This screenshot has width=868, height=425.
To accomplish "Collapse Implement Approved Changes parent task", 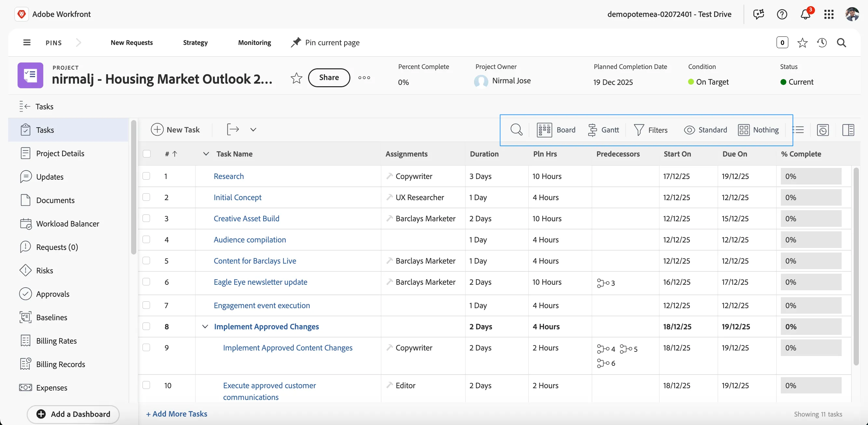I will tap(205, 326).
